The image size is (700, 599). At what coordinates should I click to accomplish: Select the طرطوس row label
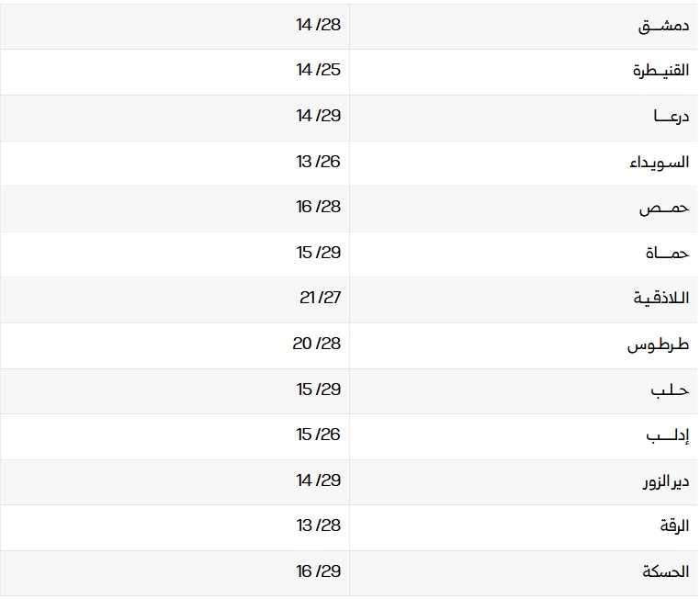(659, 345)
